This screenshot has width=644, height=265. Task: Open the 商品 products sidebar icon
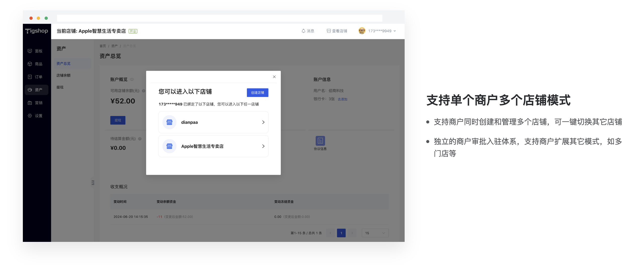pos(30,64)
